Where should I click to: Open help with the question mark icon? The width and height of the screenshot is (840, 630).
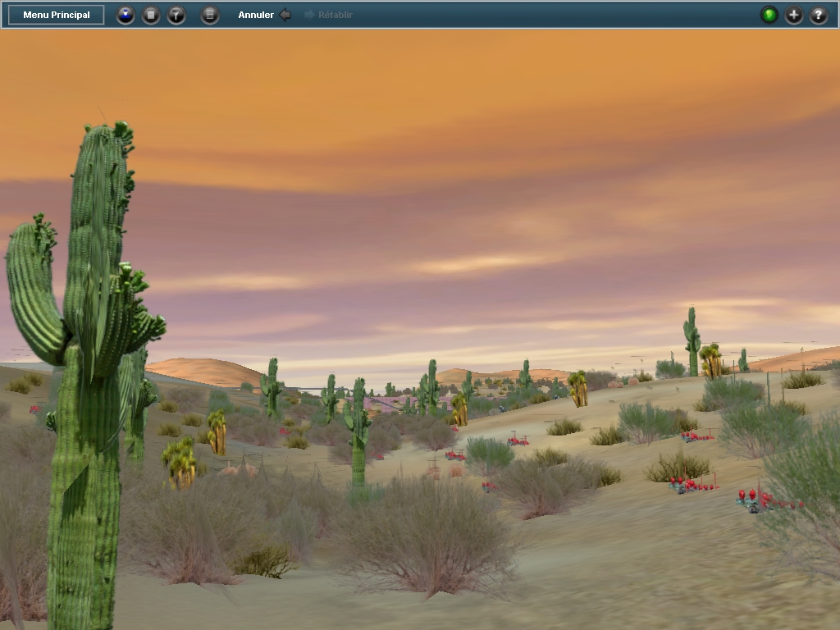pos(819,15)
